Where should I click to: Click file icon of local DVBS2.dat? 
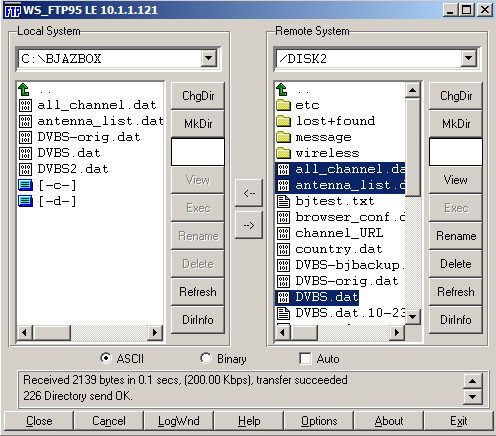pyautogui.click(x=25, y=169)
